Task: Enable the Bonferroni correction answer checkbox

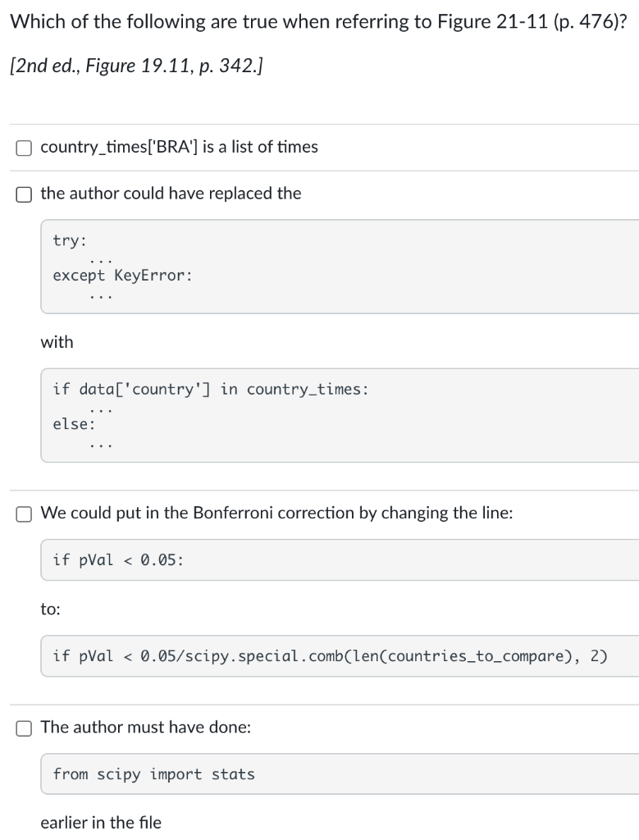Action: click(24, 514)
